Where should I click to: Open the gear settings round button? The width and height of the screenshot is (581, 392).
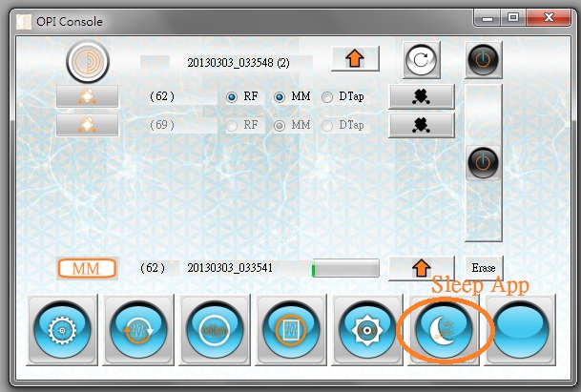click(62, 330)
